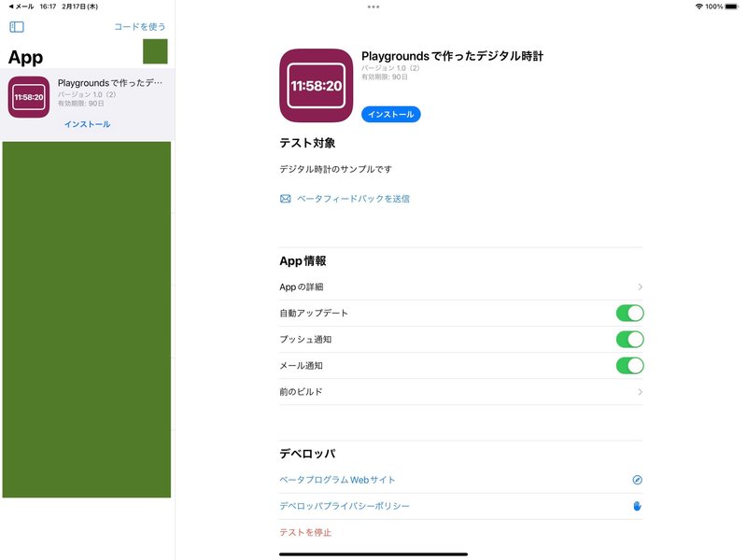
Task: Tap コードを使う redeem code link
Action: (x=139, y=27)
